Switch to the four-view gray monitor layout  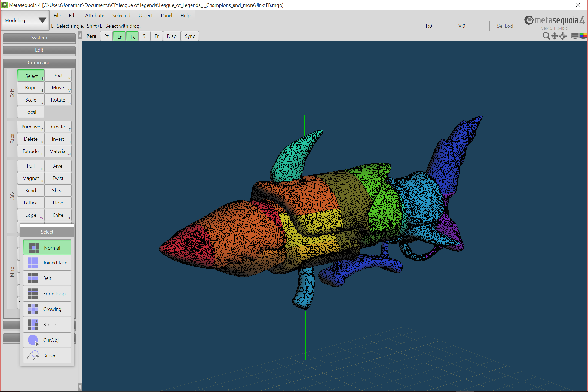click(x=575, y=36)
